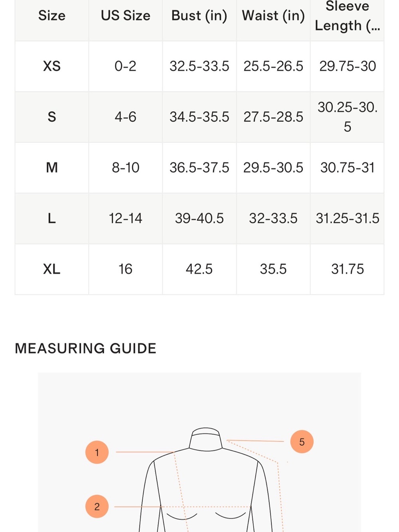Screen dimensions: 399x532
Task: Click orange marker number 1
Action: pyautogui.click(x=97, y=452)
